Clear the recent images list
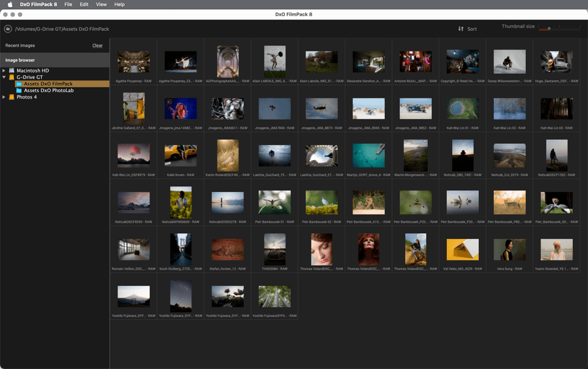 click(x=97, y=46)
